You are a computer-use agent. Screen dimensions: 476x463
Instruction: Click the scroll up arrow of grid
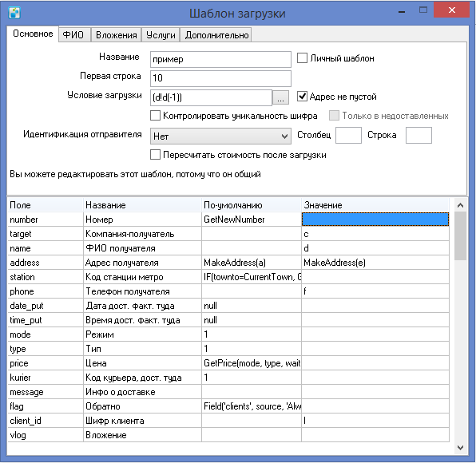pyautogui.click(x=460, y=205)
